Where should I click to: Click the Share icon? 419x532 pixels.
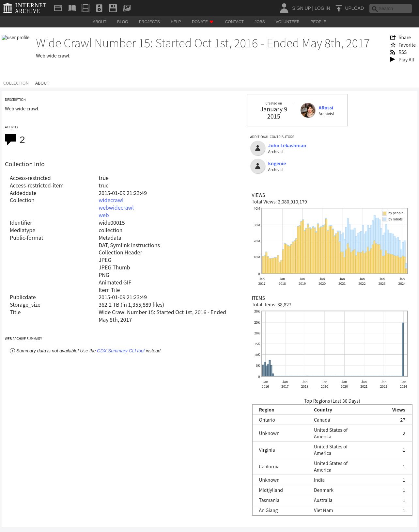coord(393,38)
